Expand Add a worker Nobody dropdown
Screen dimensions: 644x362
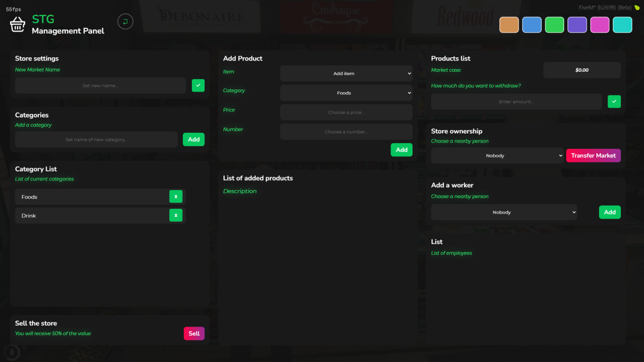(x=504, y=212)
